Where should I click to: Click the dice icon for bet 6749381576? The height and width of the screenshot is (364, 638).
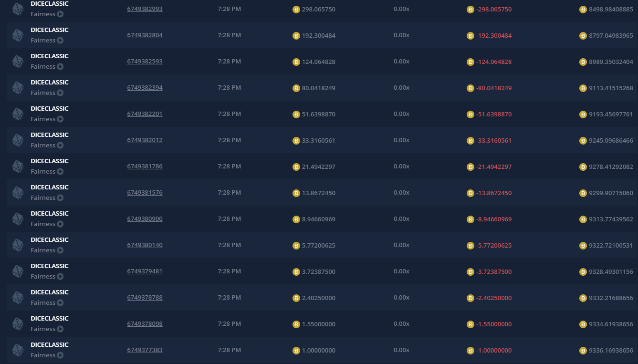coord(18,193)
